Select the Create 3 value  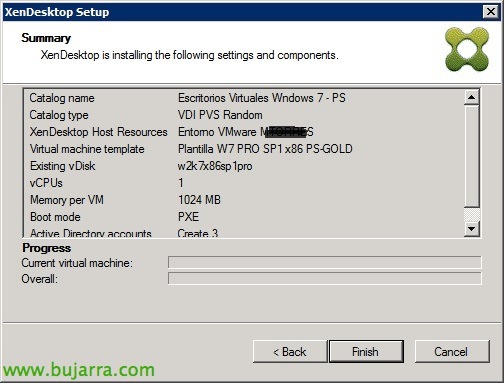tap(198, 233)
